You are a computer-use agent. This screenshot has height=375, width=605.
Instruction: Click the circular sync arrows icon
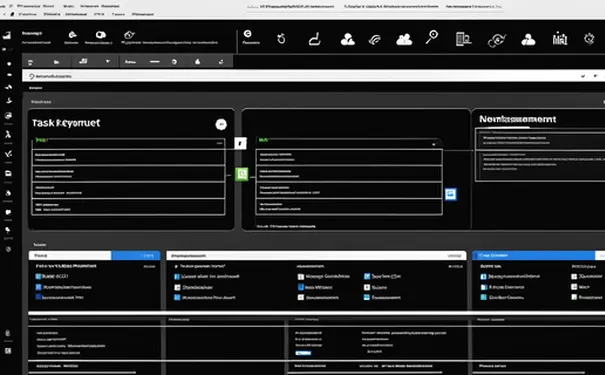[497, 40]
